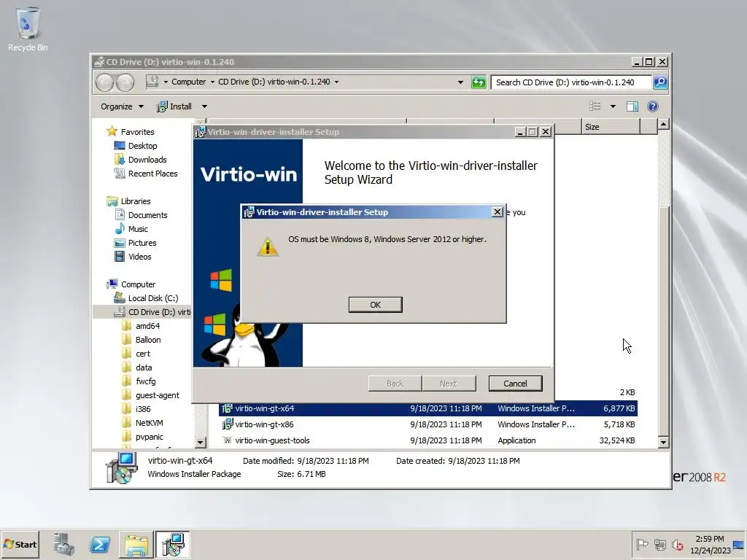
Task: Open the i386 folder
Action: tap(143, 408)
